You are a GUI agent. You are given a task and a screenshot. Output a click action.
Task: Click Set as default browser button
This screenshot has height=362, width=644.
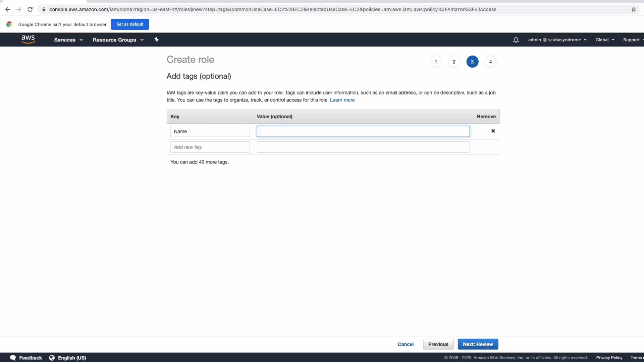click(130, 24)
